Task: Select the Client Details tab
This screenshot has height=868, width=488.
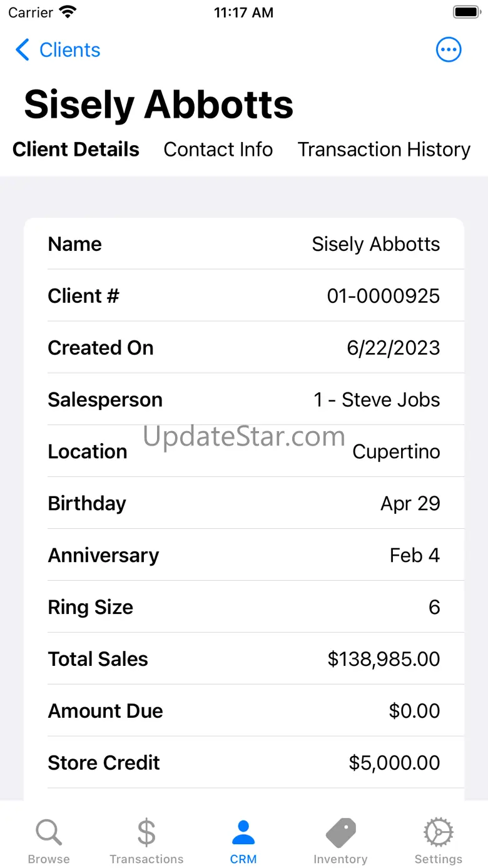Action: point(76,150)
